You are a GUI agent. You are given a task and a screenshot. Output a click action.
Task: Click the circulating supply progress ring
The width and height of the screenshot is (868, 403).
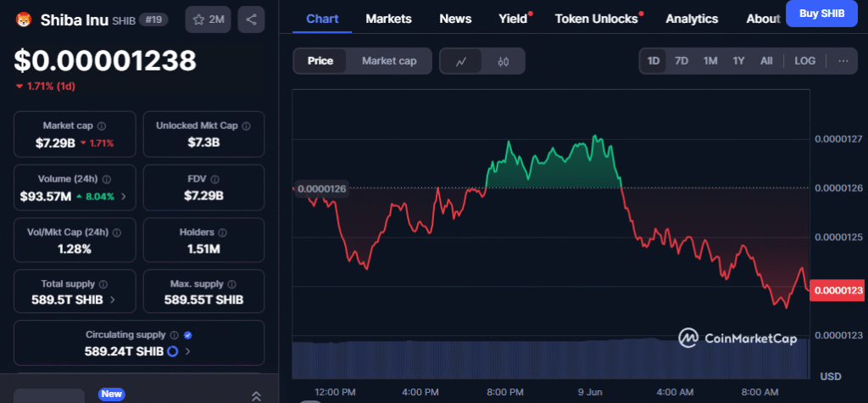coord(172,351)
